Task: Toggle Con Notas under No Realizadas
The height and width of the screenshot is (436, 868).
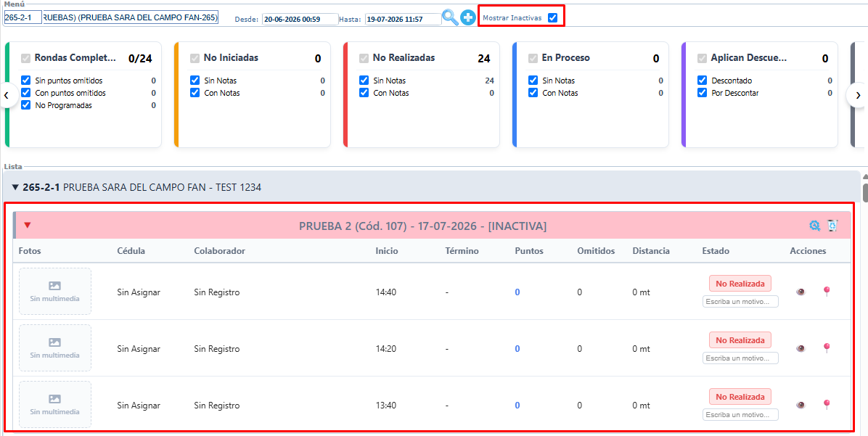Action: coord(364,93)
